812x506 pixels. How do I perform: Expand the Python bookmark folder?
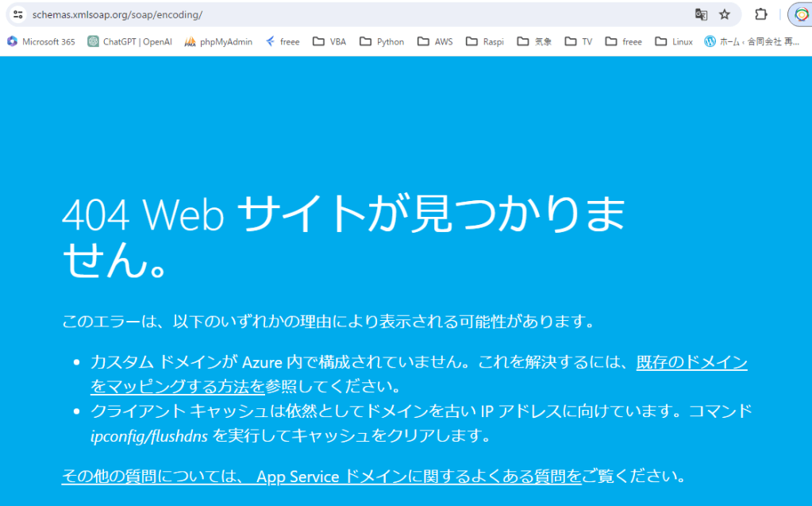(x=382, y=41)
